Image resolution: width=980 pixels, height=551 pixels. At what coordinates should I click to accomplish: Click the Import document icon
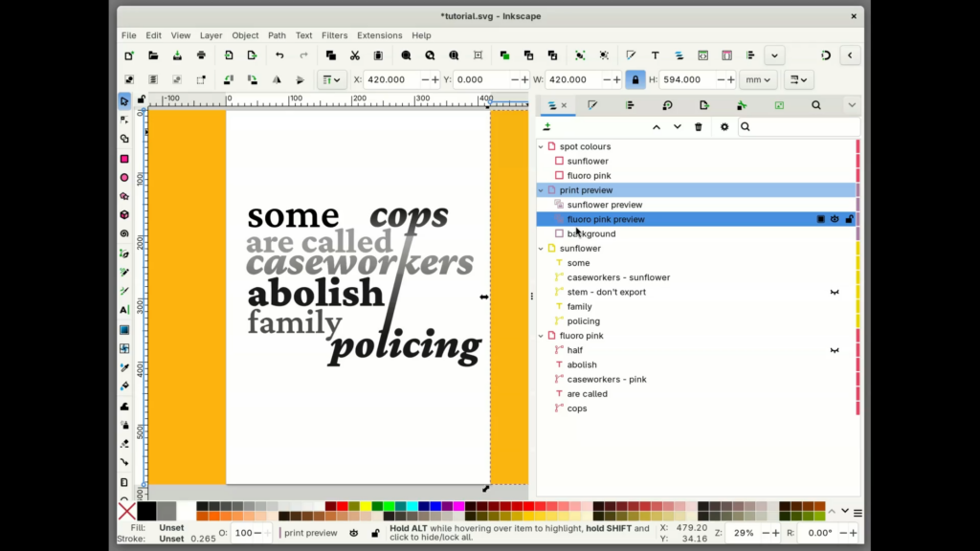[228, 55]
